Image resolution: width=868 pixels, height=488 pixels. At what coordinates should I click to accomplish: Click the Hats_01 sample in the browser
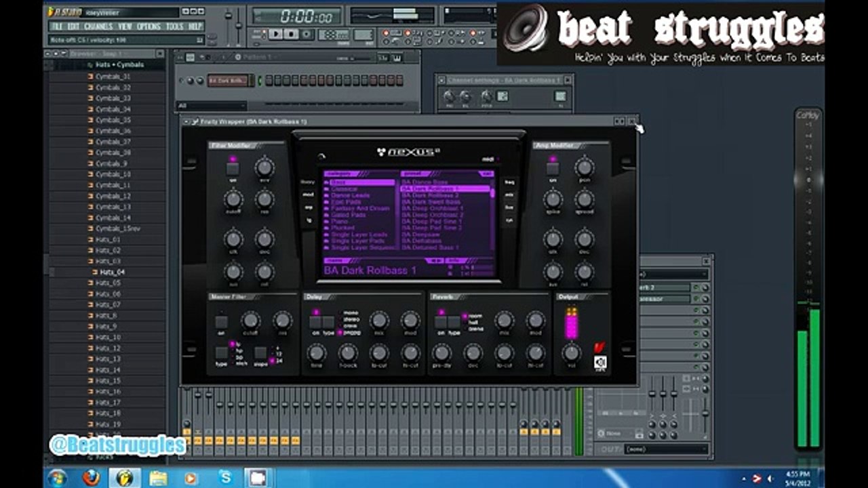108,239
